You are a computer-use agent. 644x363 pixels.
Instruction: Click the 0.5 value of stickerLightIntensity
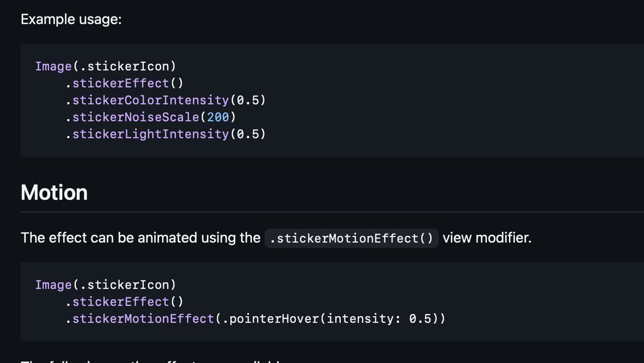249,134
